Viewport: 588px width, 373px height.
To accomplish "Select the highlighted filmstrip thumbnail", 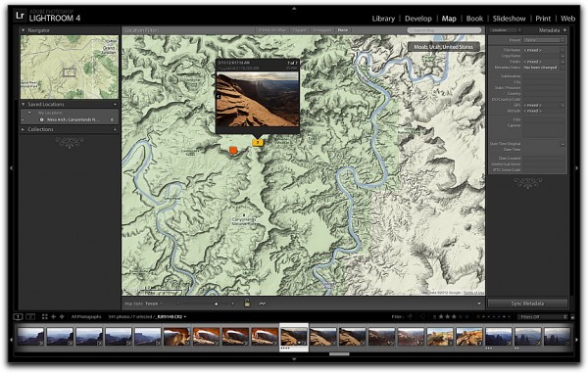I will (294, 337).
